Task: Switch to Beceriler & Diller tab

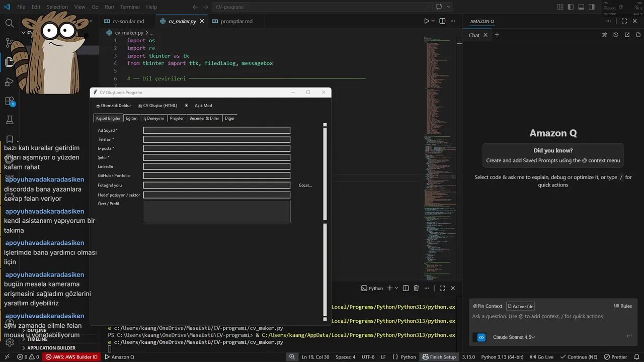Action: tap(204, 118)
